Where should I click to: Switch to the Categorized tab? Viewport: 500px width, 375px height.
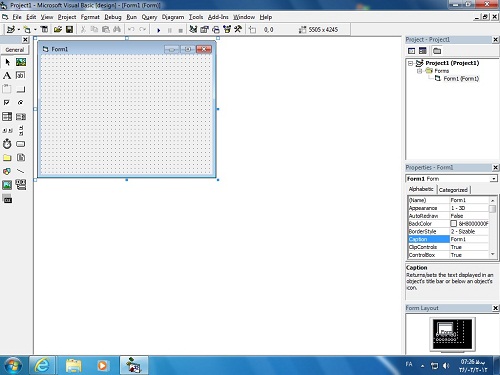453,190
